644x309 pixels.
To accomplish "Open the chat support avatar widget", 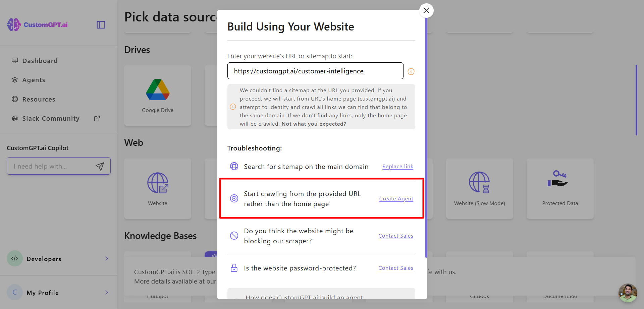I will click(628, 293).
